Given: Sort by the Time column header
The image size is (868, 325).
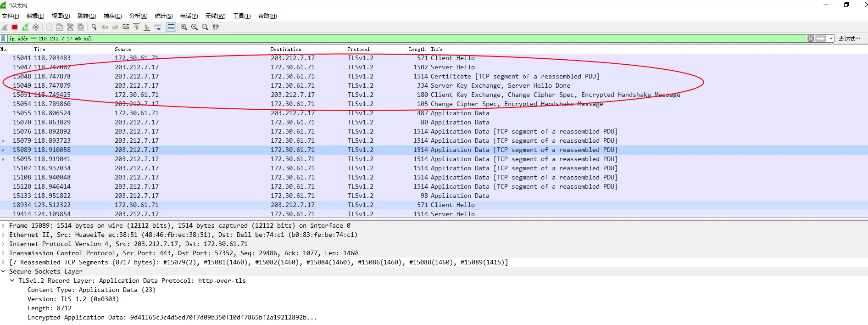Looking at the screenshot, I should coord(72,49).
